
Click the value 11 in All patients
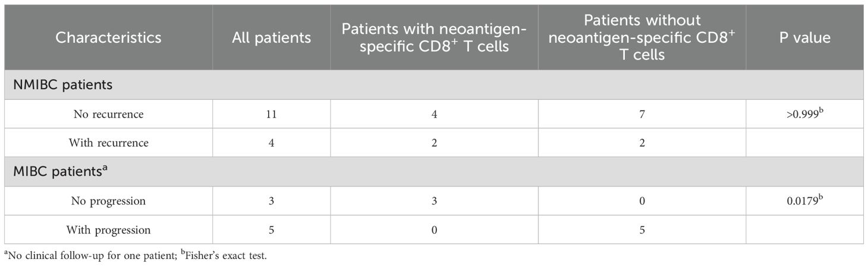[271, 114]
